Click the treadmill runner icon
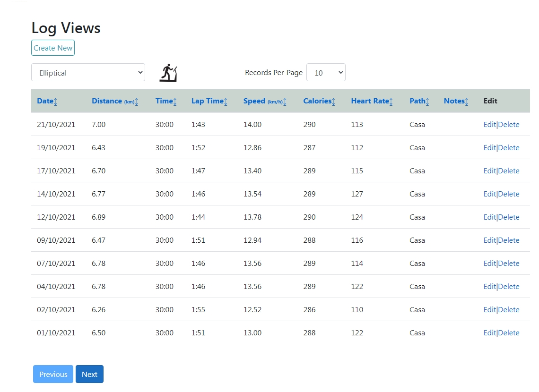Viewport: 539px width, 392px height. click(x=168, y=73)
